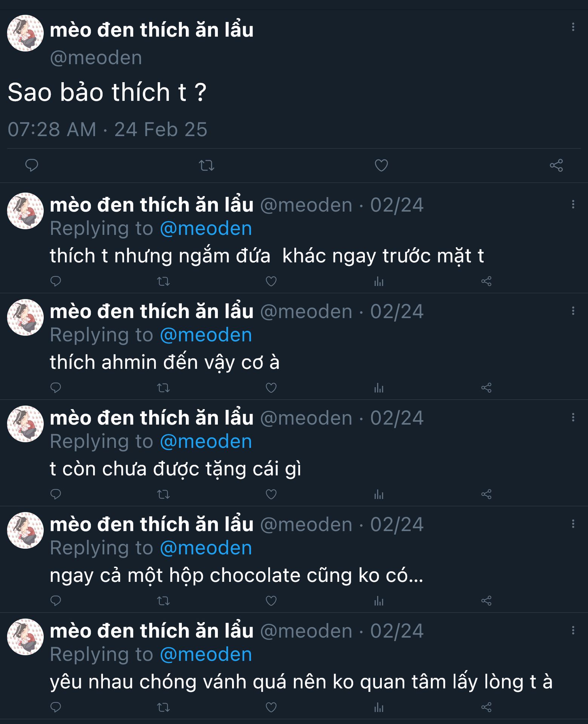Viewport: 588px width, 724px height.
Task: Click @meoden mention in the last reply
Action: 206,655
